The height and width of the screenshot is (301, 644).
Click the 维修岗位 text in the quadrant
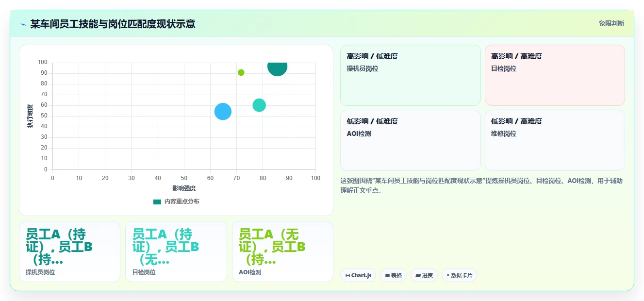pos(504,134)
